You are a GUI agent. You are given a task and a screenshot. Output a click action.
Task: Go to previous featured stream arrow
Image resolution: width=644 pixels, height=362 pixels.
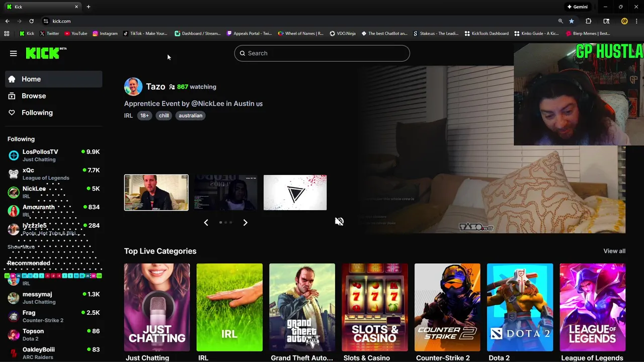coord(206,222)
